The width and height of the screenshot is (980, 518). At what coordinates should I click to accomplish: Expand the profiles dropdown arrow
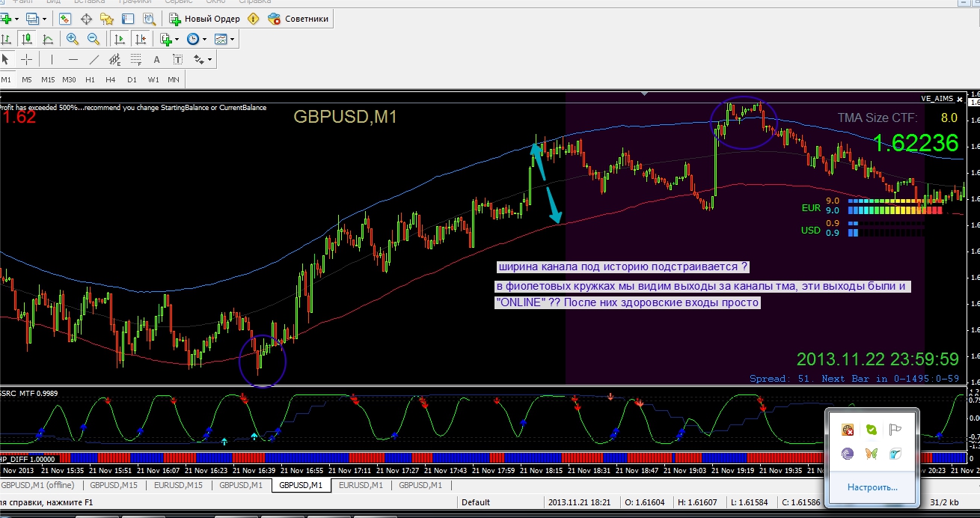pos(44,19)
